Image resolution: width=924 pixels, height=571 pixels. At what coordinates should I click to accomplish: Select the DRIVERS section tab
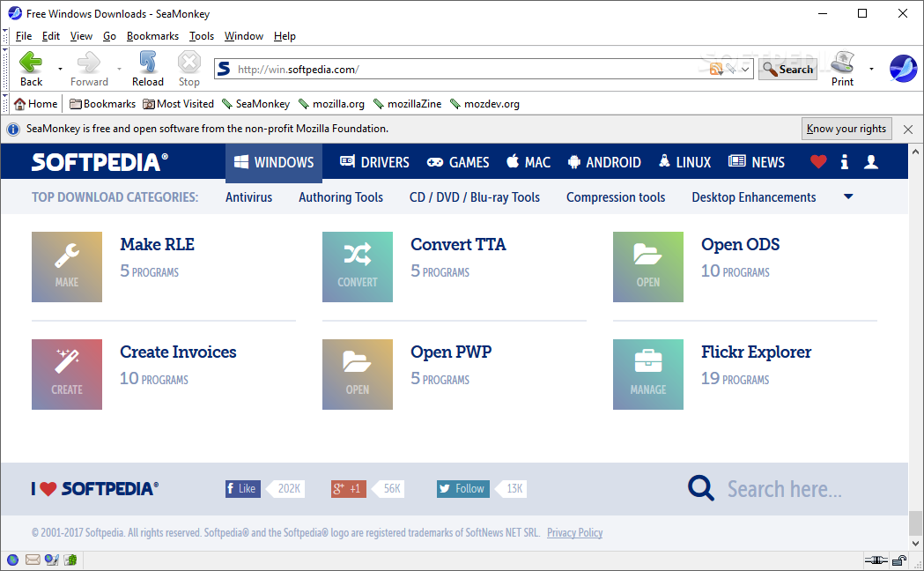click(374, 161)
